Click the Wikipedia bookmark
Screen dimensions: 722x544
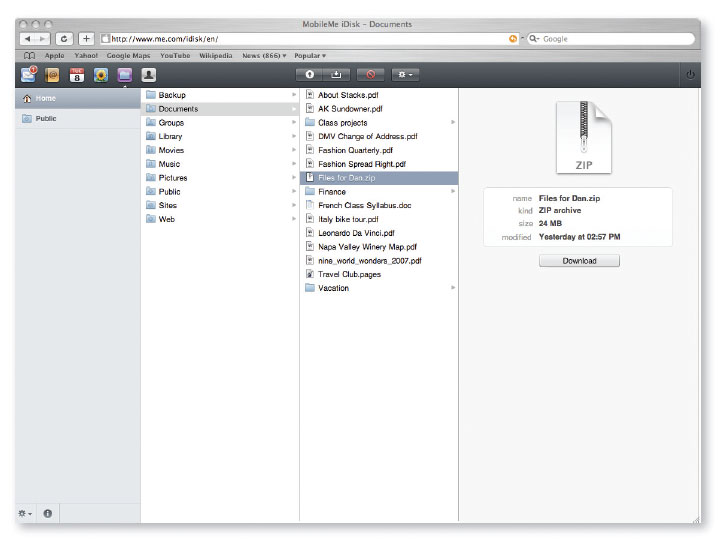215,56
